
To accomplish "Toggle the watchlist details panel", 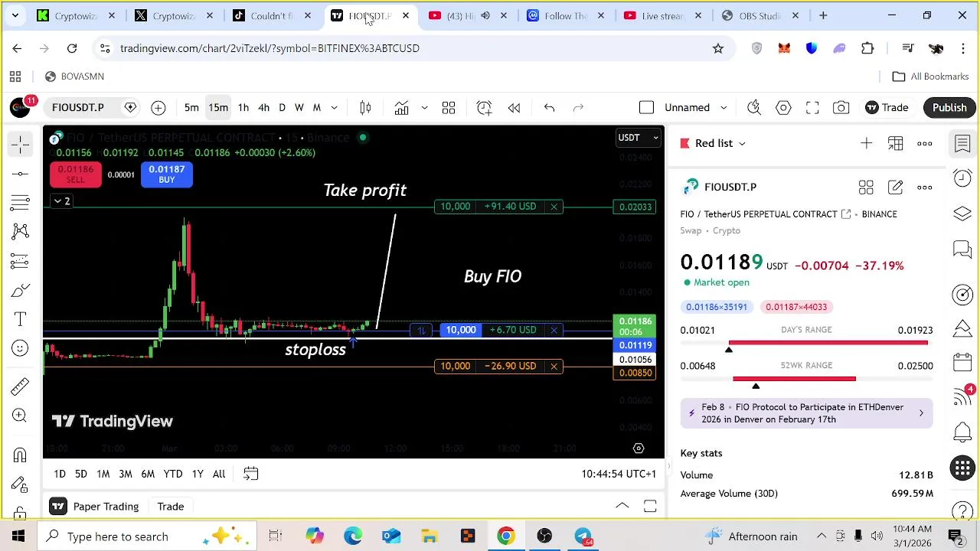I will [x=962, y=143].
